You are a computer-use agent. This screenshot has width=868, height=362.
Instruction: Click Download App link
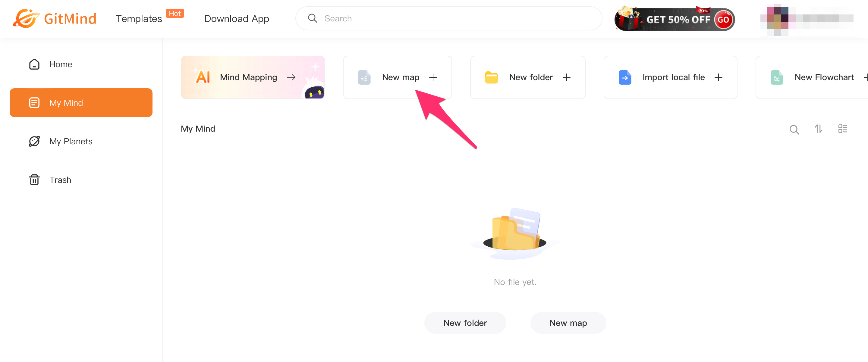[236, 18]
